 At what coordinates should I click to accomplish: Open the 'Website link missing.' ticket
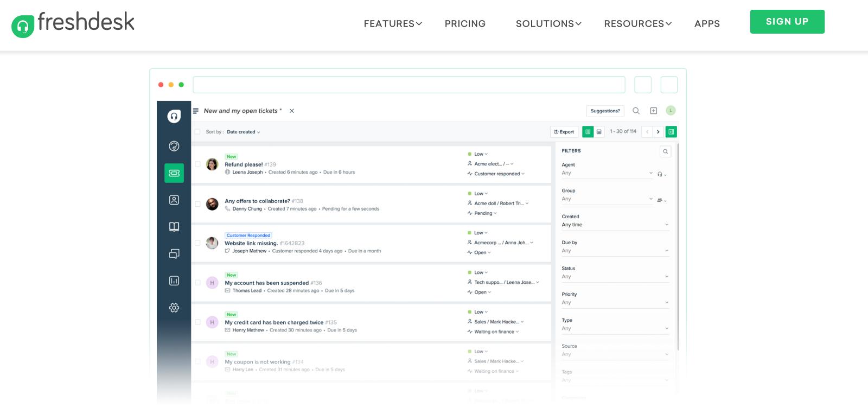pyautogui.click(x=251, y=243)
